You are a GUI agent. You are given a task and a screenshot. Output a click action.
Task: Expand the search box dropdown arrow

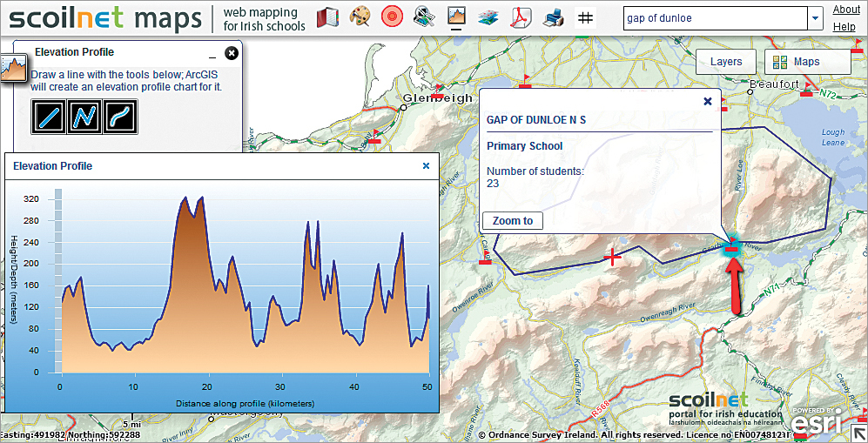coord(814,18)
